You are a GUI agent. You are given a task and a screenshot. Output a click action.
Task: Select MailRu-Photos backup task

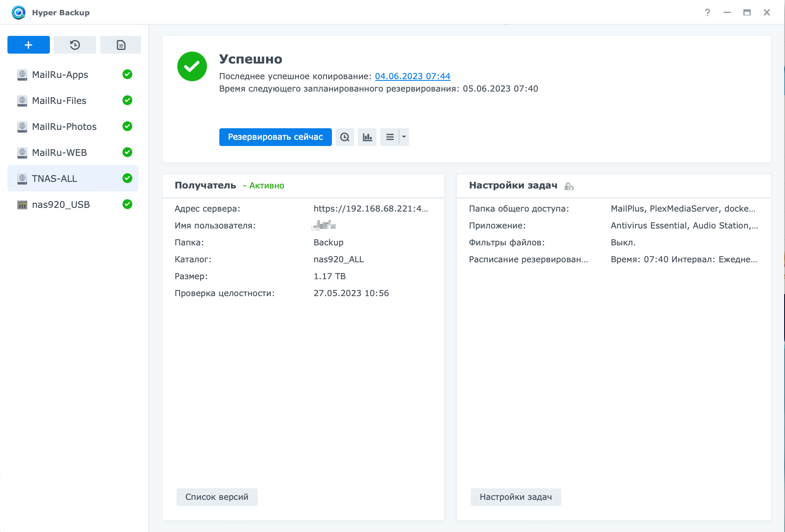click(x=73, y=127)
